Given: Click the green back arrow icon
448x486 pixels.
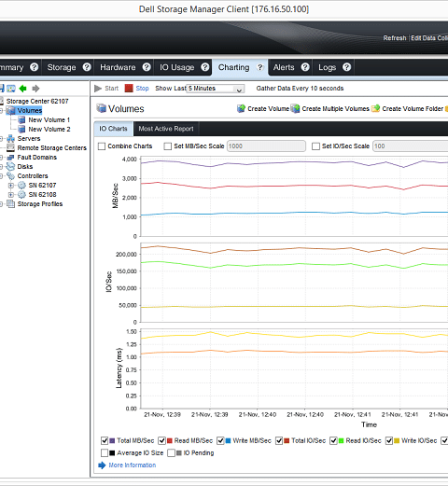Looking at the screenshot, I should [x=23, y=89].
